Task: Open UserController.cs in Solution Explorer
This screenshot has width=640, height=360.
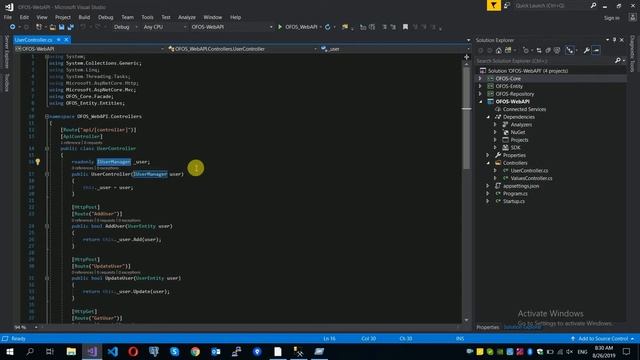Action: point(529,171)
